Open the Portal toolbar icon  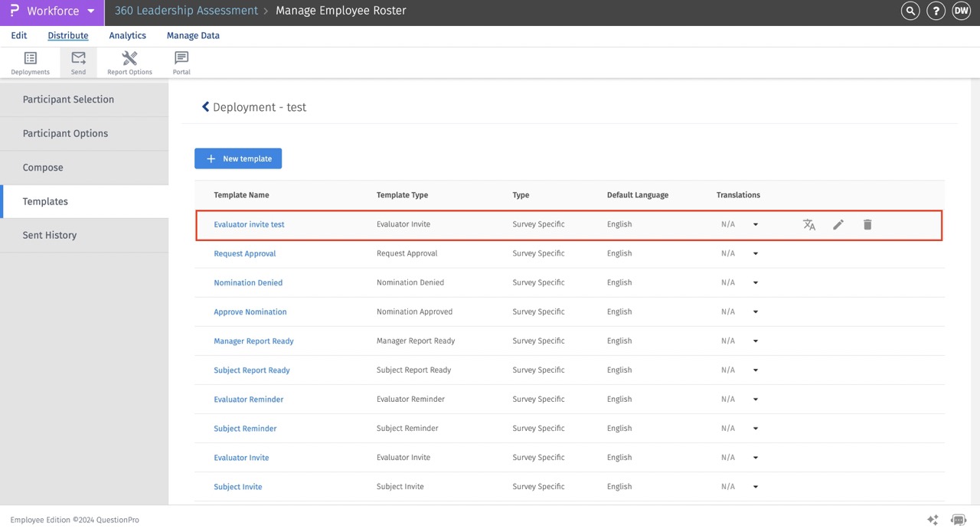pyautogui.click(x=181, y=63)
